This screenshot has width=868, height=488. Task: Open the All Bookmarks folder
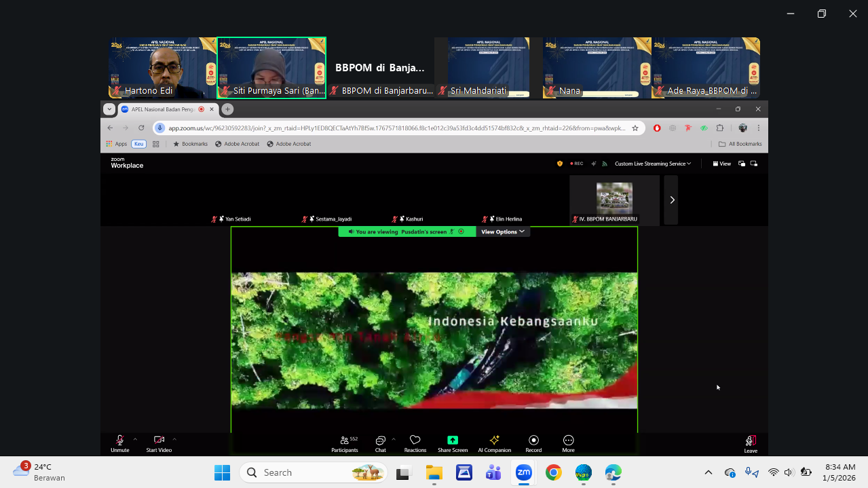coord(740,144)
